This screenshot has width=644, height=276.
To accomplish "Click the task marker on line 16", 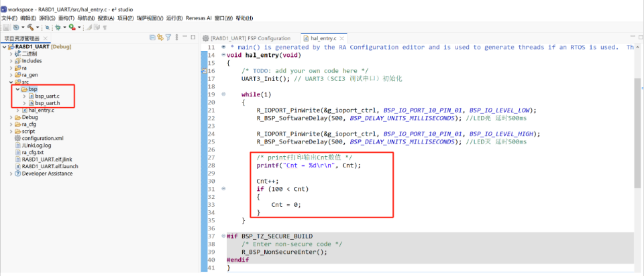I will click(x=203, y=70).
